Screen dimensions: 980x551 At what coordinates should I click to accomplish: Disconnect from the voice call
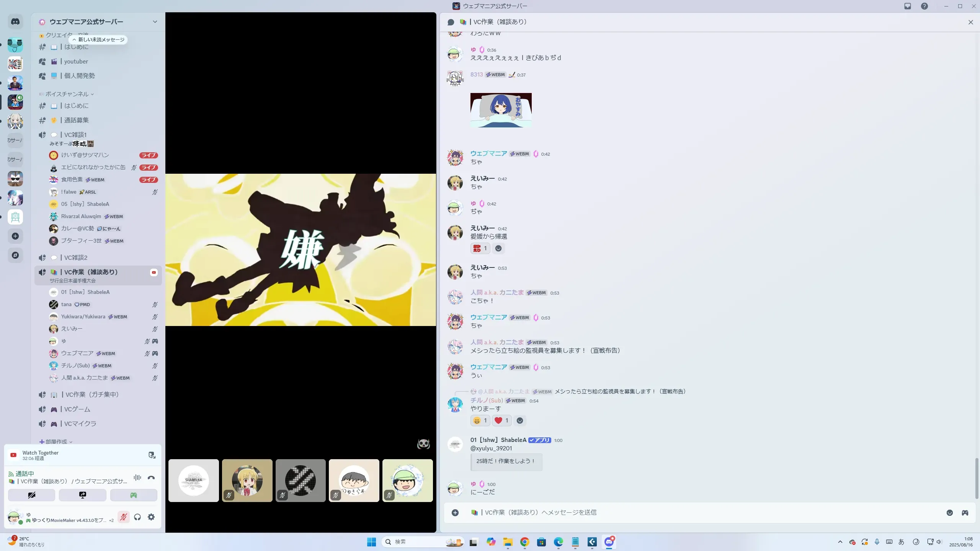151,478
